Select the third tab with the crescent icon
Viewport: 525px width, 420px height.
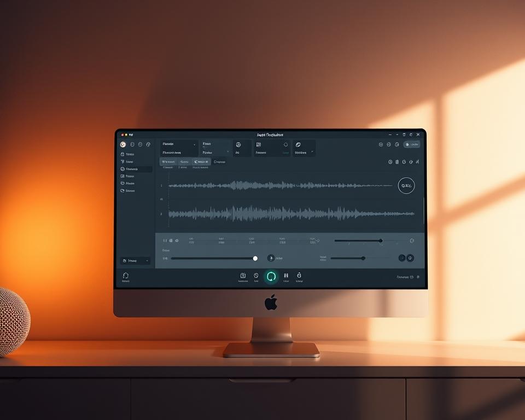tap(201, 162)
